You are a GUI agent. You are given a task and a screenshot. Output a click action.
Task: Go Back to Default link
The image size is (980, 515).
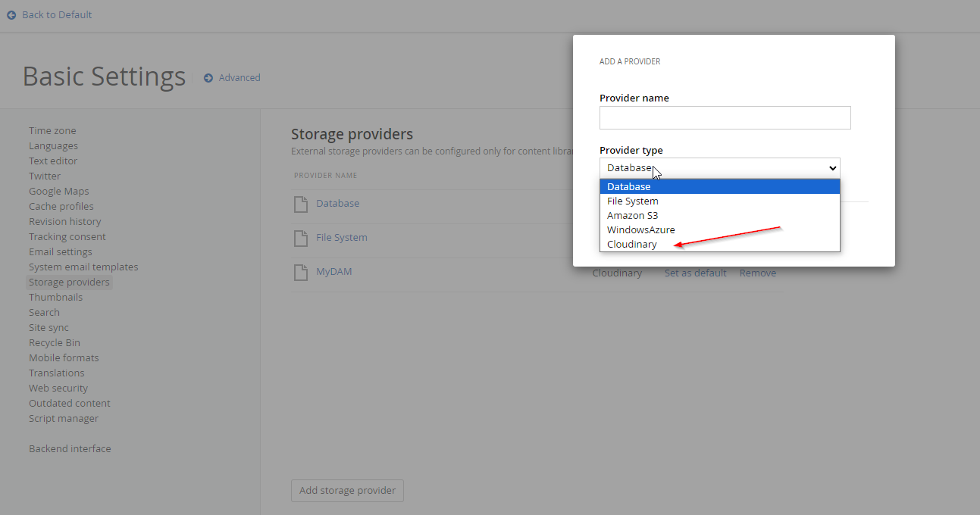tap(57, 15)
